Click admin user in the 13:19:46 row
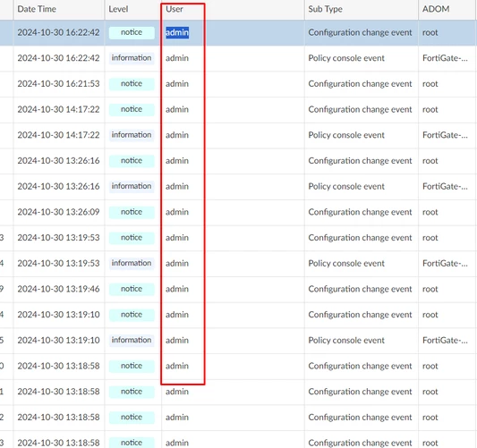 click(177, 289)
